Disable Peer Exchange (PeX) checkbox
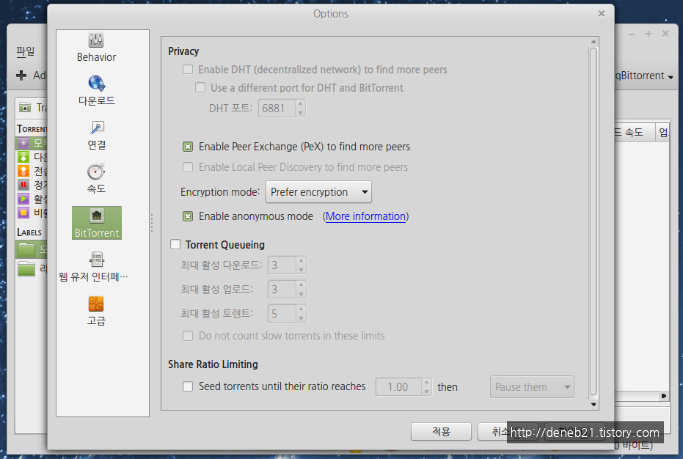Screen dimensions: 683x459 pos(188,146)
